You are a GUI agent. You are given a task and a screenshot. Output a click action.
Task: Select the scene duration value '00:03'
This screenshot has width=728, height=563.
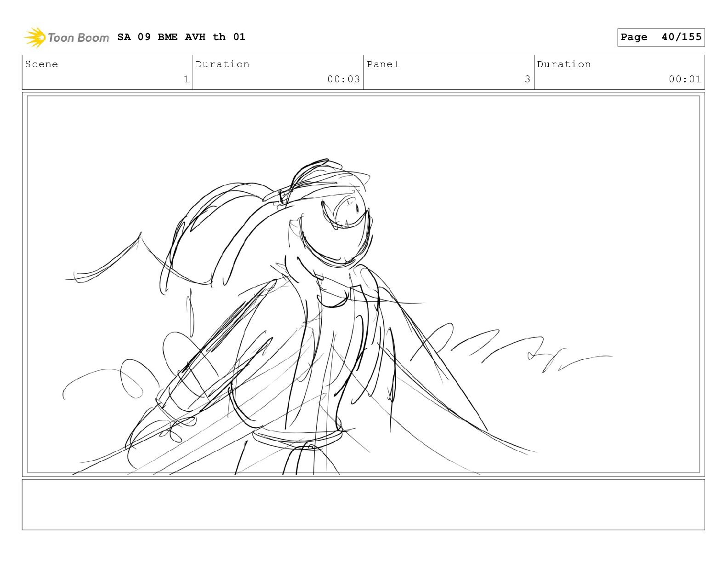[343, 79]
